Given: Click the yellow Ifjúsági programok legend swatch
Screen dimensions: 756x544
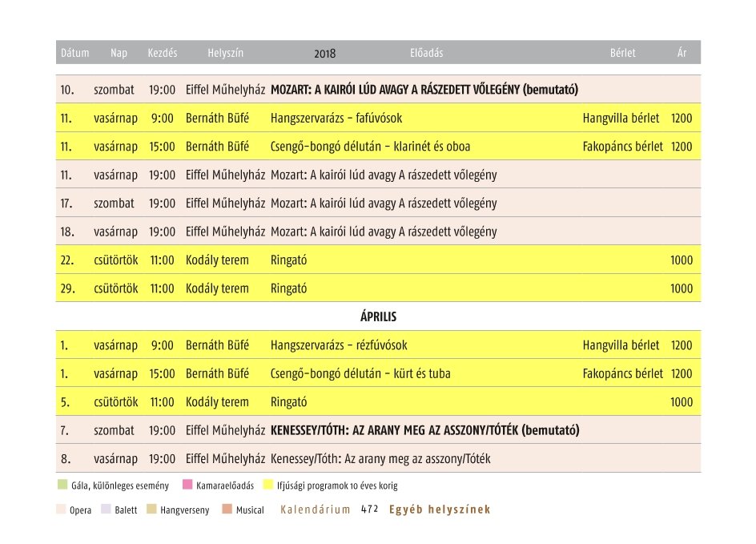Looking at the screenshot, I should pos(268,484).
